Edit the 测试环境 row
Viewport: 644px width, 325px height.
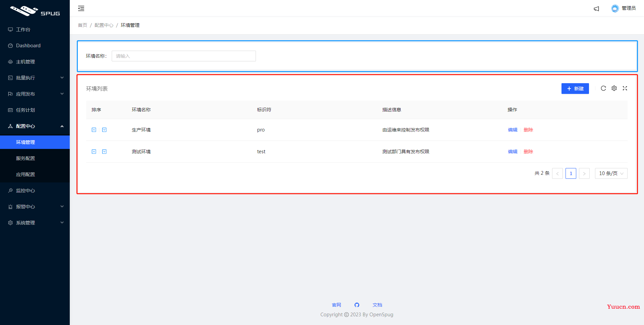513,152
